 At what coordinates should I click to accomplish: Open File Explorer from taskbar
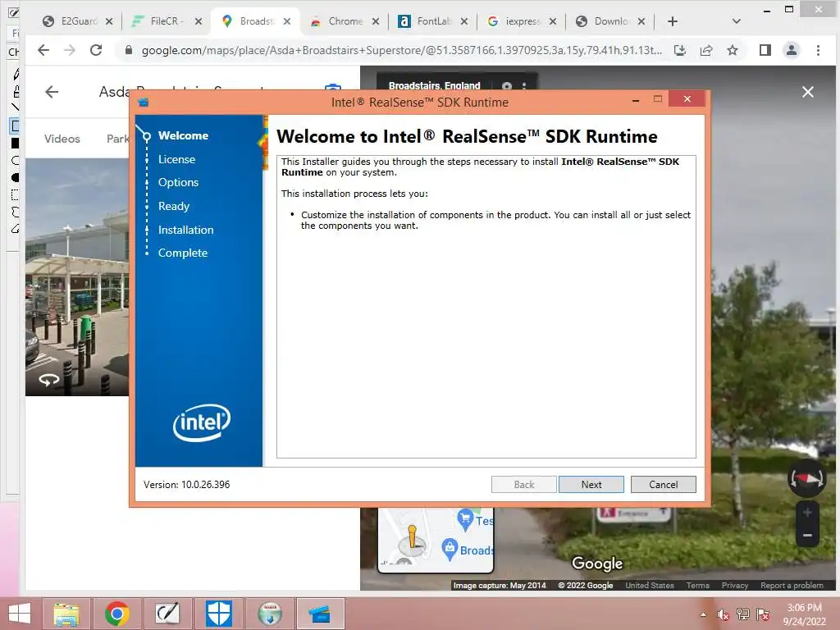point(67,614)
